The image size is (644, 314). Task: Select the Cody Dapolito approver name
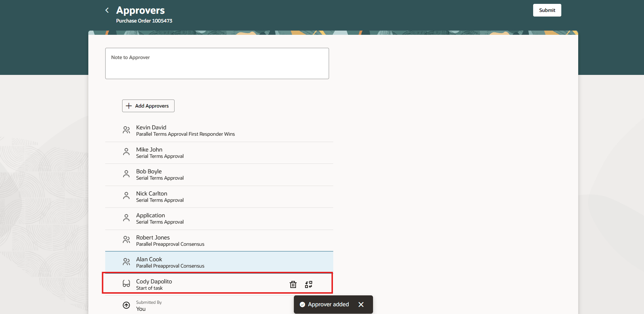(x=154, y=281)
